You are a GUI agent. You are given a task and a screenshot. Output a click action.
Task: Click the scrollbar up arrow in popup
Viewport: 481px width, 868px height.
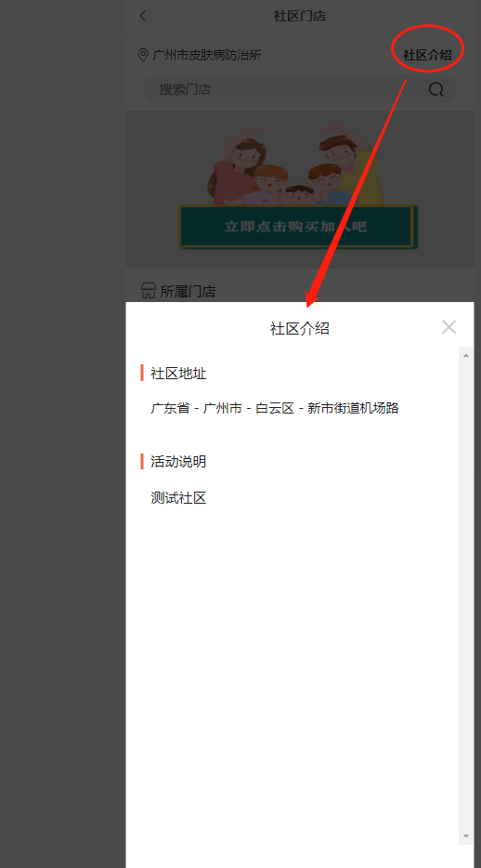(466, 355)
